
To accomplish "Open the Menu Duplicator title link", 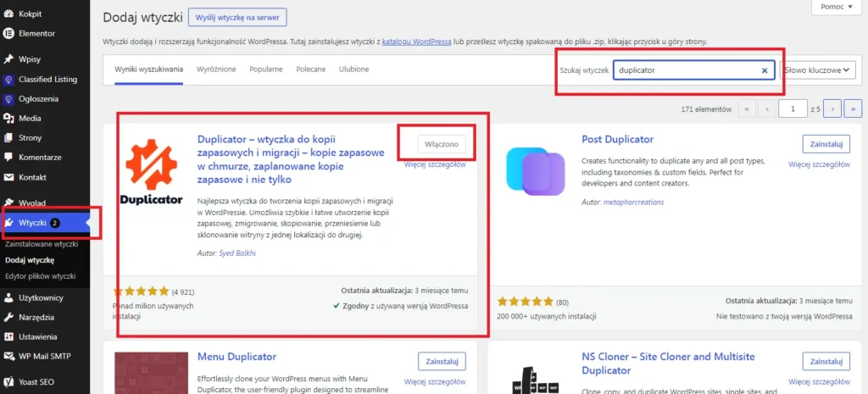I will pyautogui.click(x=237, y=357).
